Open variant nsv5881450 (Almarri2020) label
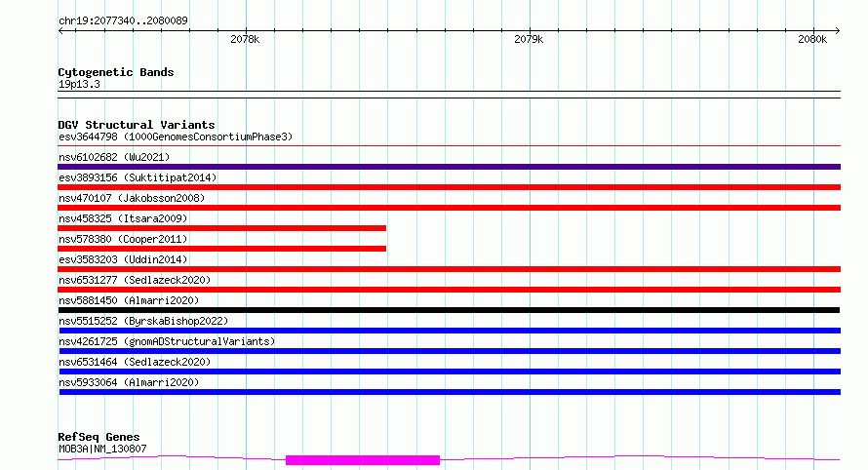Viewport: 868px width, 470px height. [x=129, y=300]
